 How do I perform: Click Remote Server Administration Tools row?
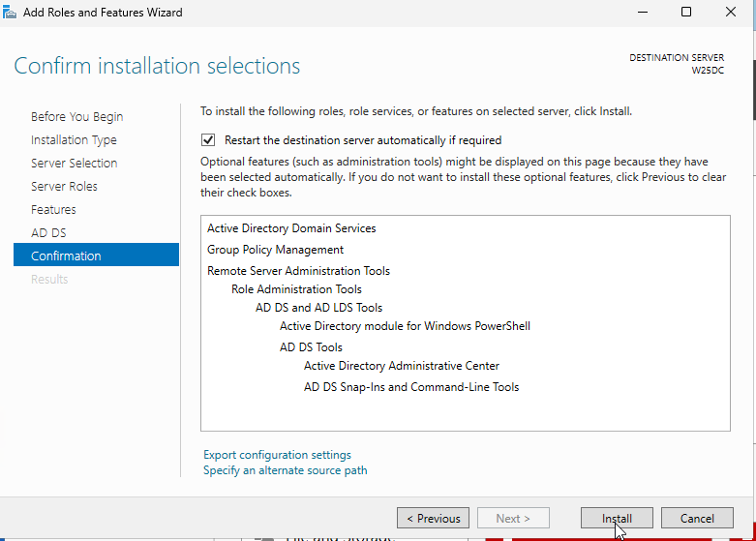pyautogui.click(x=298, y=271)
